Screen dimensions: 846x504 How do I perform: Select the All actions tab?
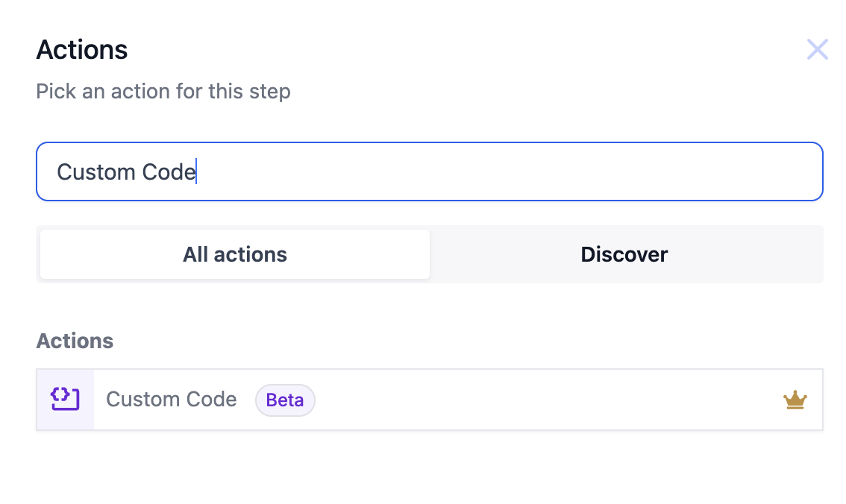click(x=234, y=254)
